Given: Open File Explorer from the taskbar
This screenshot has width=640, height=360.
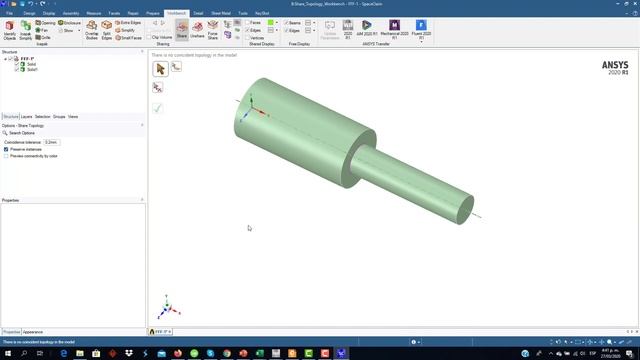Looking at the screenshot, I should point(80,353).
